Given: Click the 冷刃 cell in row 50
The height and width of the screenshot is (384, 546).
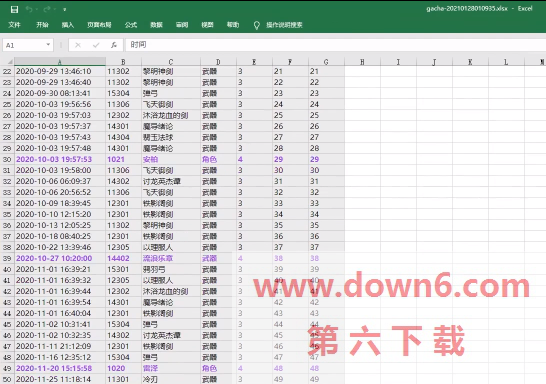Looking at the screenshot, I should [171, 379].
